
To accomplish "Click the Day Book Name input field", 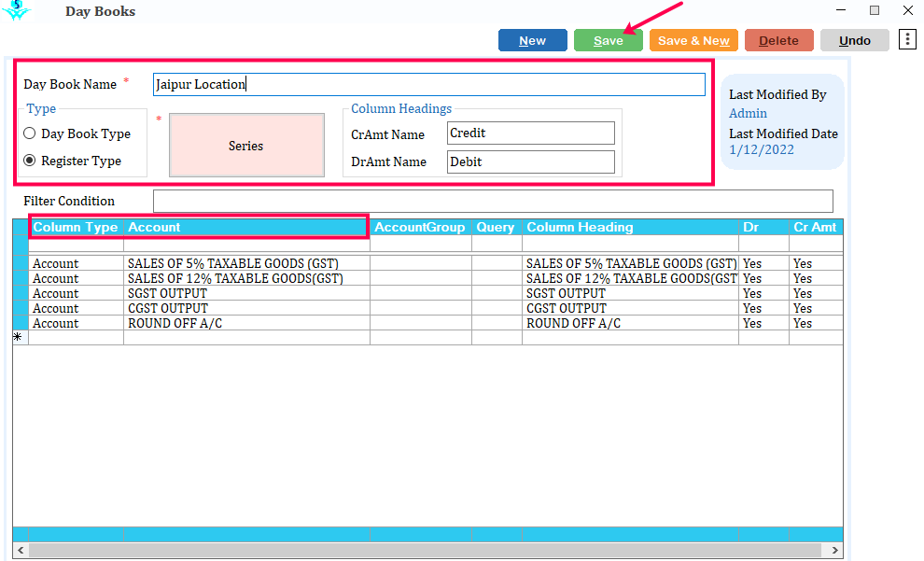I will coord(428,84).
